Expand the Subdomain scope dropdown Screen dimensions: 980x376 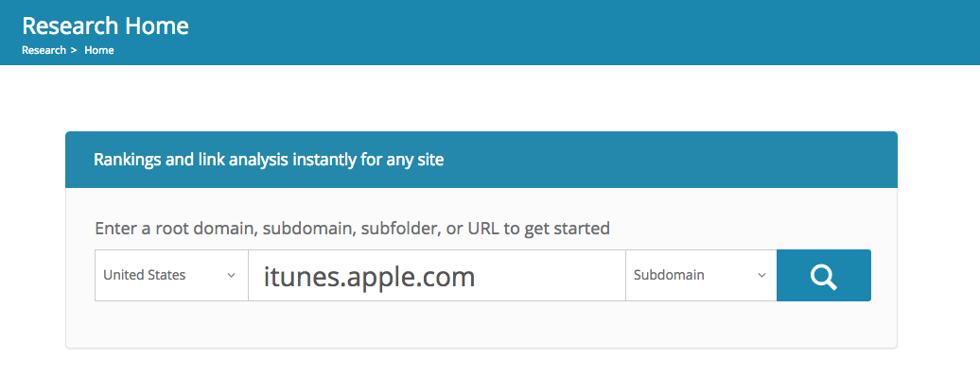[x=701, y=276]
